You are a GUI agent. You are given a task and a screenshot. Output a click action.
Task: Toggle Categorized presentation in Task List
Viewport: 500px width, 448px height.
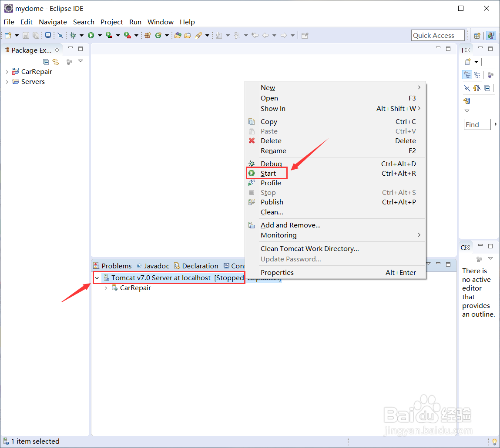[x=467, y=75]
